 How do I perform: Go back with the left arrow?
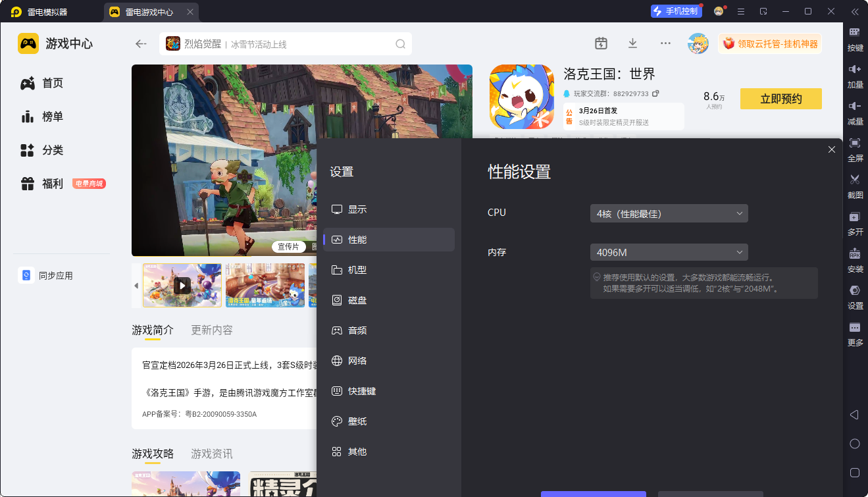tap(141, 44)
